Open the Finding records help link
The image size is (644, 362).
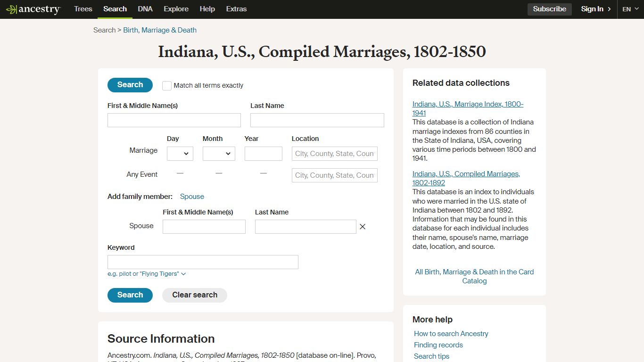(x=438, y=345)
